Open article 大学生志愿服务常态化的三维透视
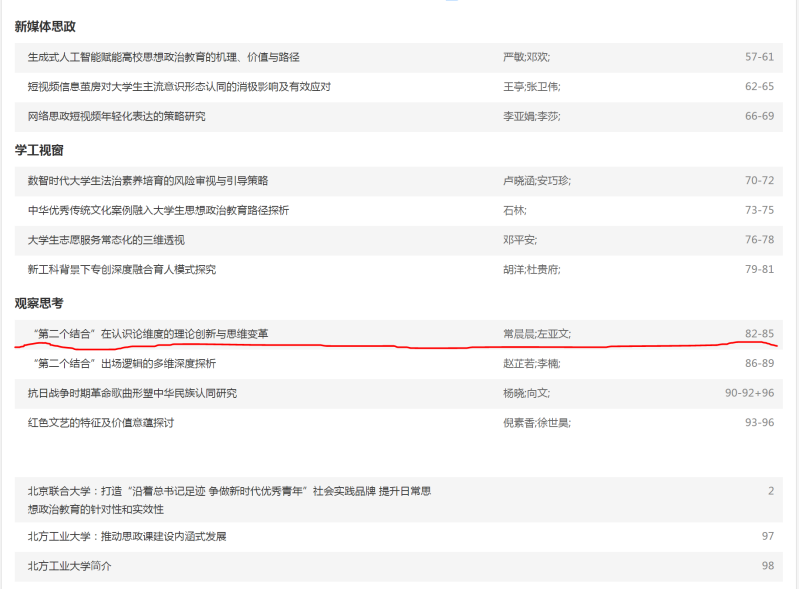 point(106,240)
